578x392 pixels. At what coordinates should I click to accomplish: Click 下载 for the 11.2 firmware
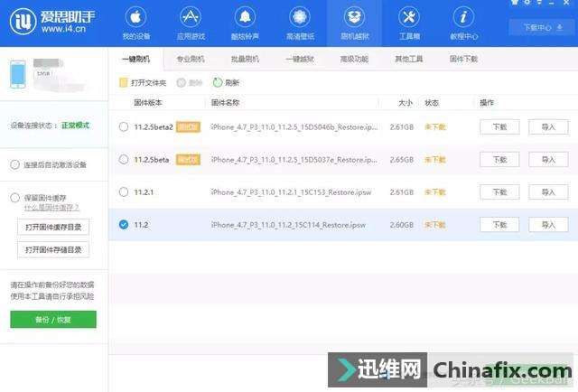coord(499,224)
